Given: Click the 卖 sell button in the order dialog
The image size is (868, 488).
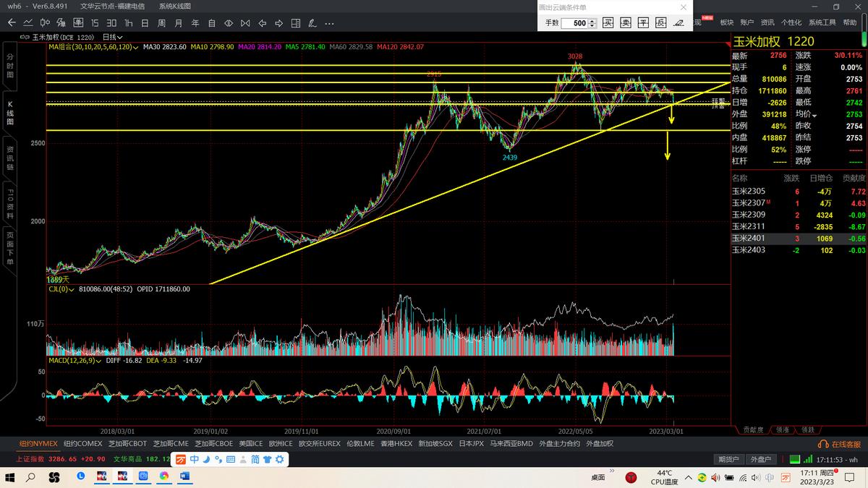Looking at the screenshot, I should (626, 23).
